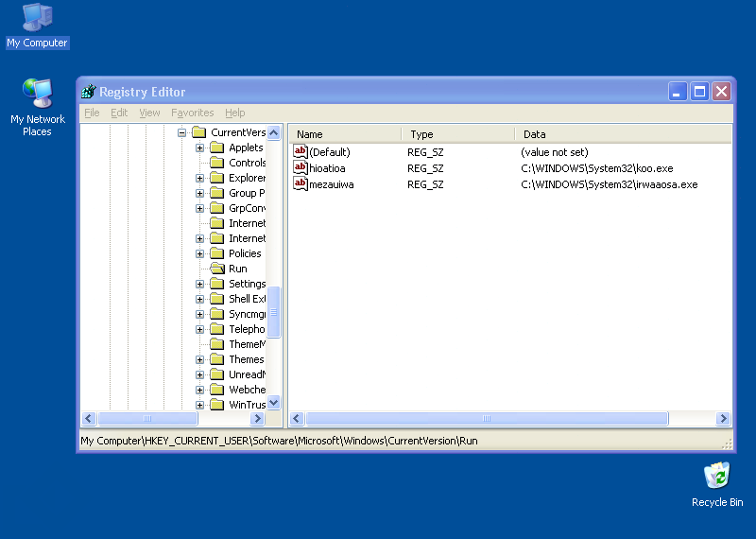The width and height of the screenshot is (756, 539).
Task: Click the tree pane scroll up arrow
Action: coord(274,132)
